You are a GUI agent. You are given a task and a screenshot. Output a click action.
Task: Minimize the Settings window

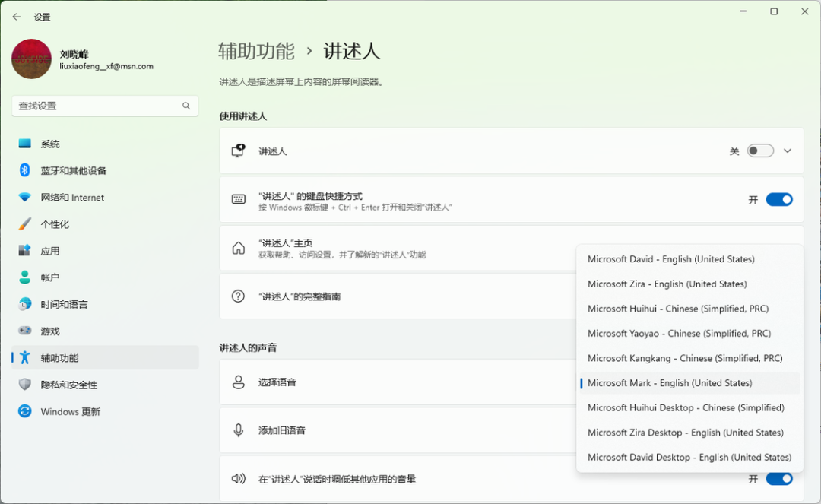[743, 11]
